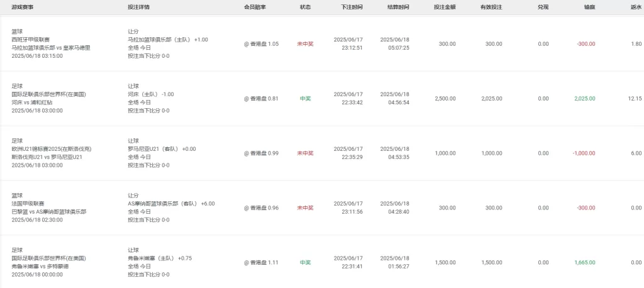Sort by the 下注时间 column header
Viewport: 644px width, 288px height.
[352, 8]
